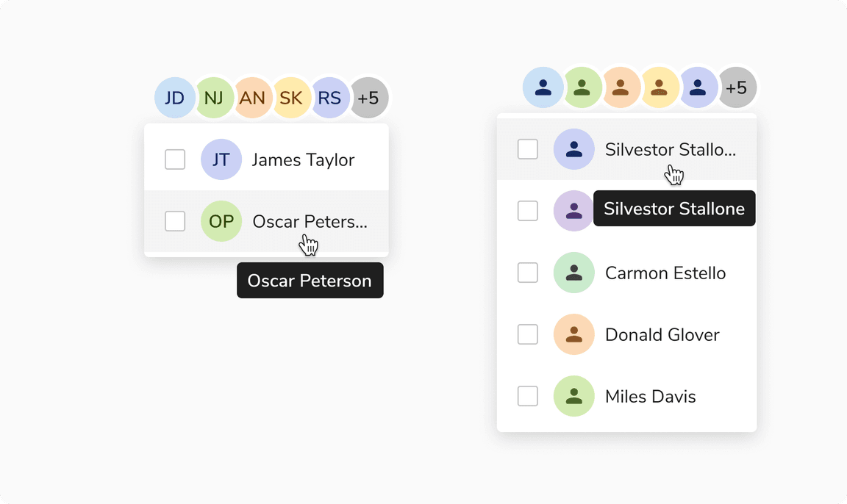This screenshot has height=504, width=847.
Task: Tick the checkbox for Oscar Peterson
Action: click(x=175, y=221)
